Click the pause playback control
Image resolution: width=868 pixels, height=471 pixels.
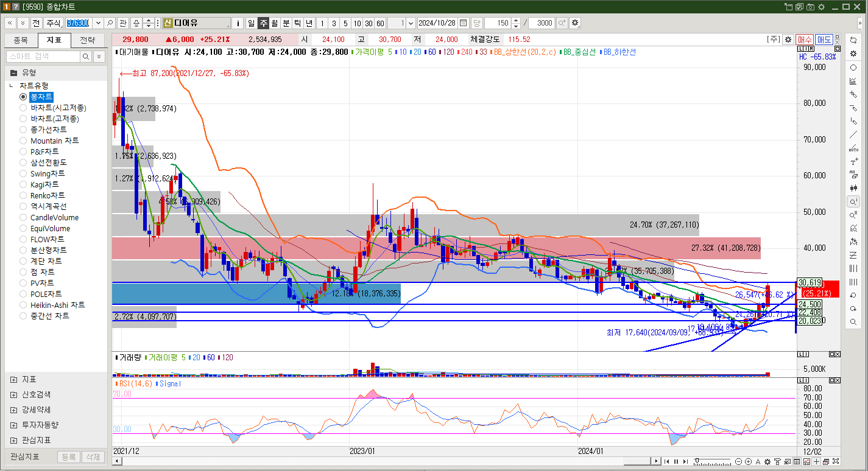click(676, 461)
